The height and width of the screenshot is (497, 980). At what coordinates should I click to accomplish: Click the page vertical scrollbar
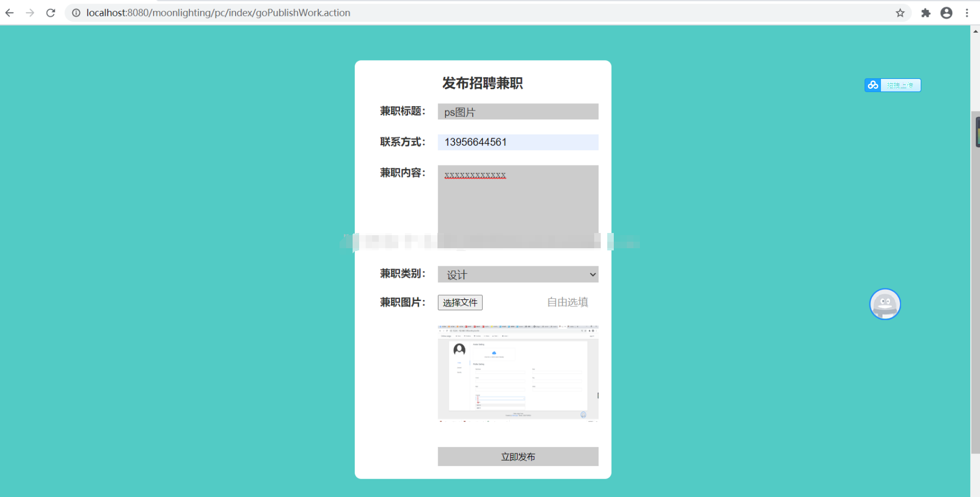975,283
